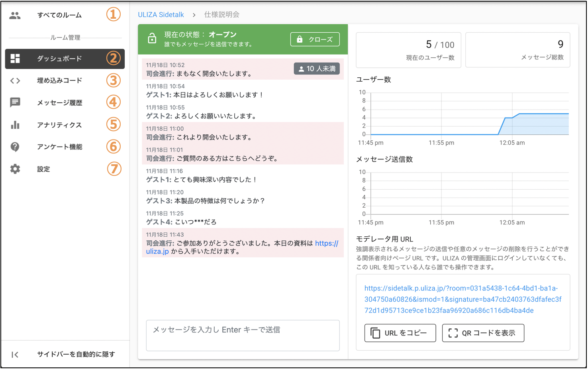Click 仕様説明会 breadcrumb text
This screenshot has width=588, height=369.
coord(222,15)
